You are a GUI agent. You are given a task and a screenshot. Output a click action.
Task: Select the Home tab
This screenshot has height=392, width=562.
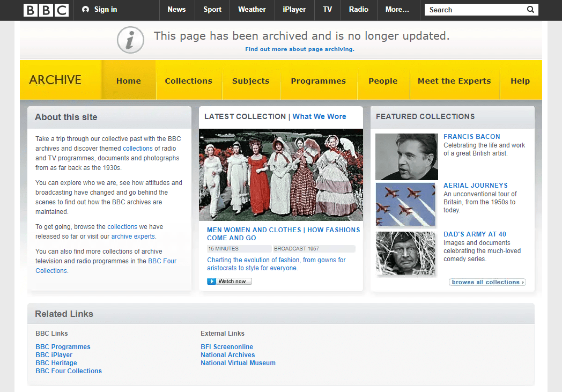129,81
